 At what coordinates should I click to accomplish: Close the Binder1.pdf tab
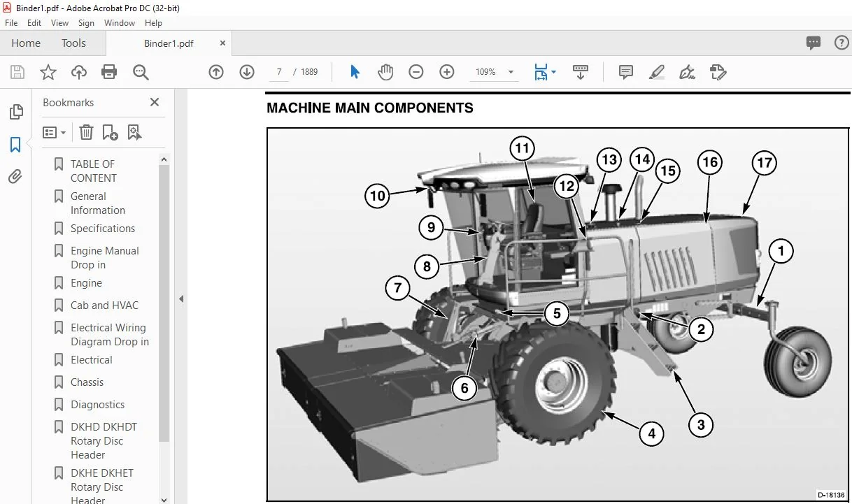coord(223,43)
